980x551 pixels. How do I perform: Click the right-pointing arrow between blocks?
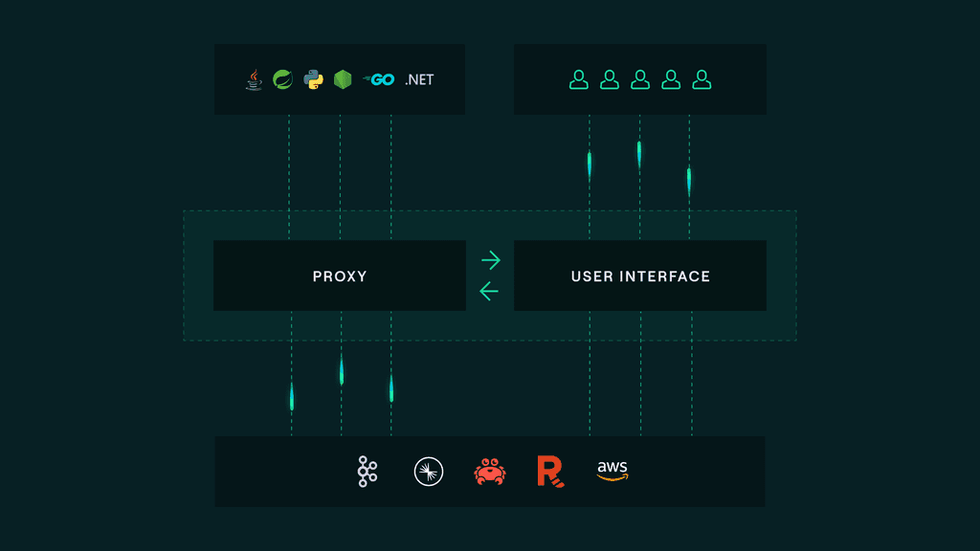[490, 257]
